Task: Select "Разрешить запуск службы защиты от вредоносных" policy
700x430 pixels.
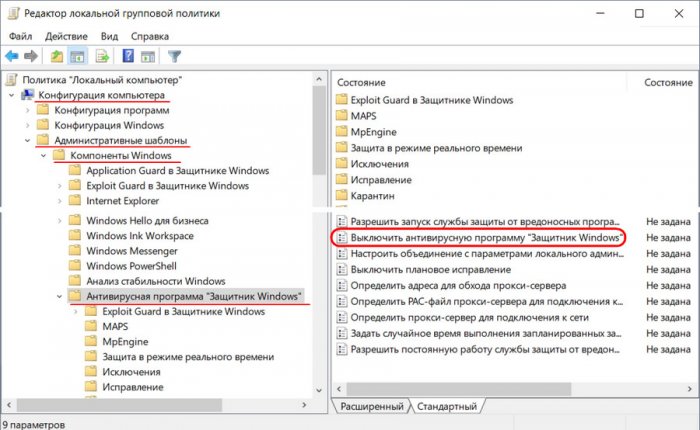Action: coord(485,221)
